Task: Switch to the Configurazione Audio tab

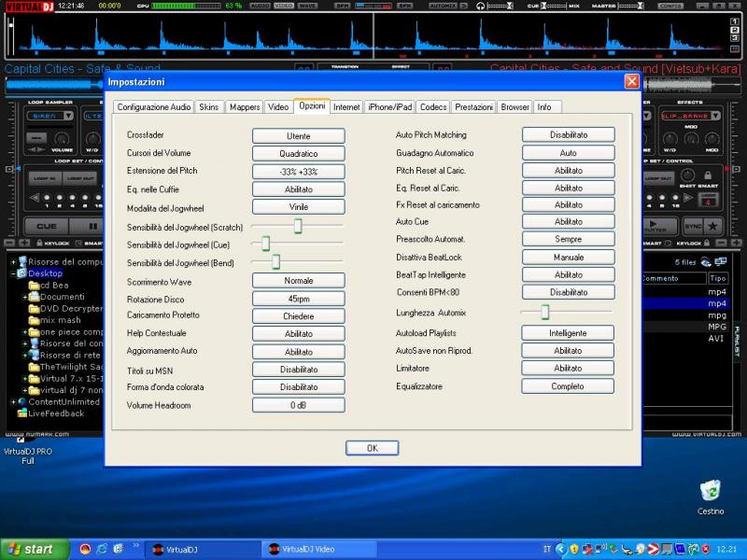Action: pos(154,107)
